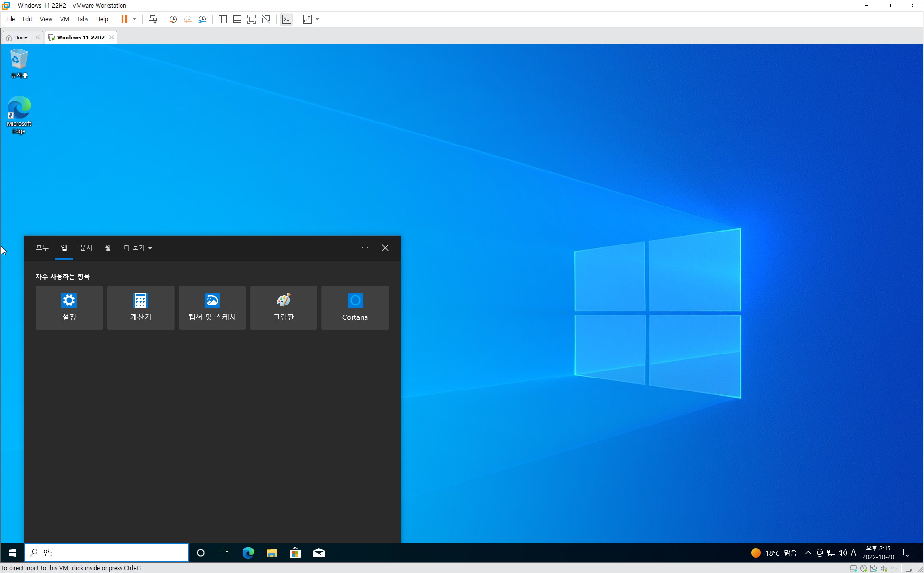Pause the virtual machine with the orange button
The image size is (924, 573).
pos(124,19)
